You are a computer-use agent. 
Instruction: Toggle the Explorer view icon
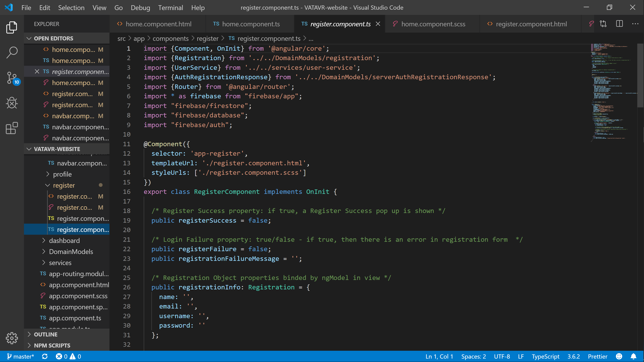click(12, 28)
